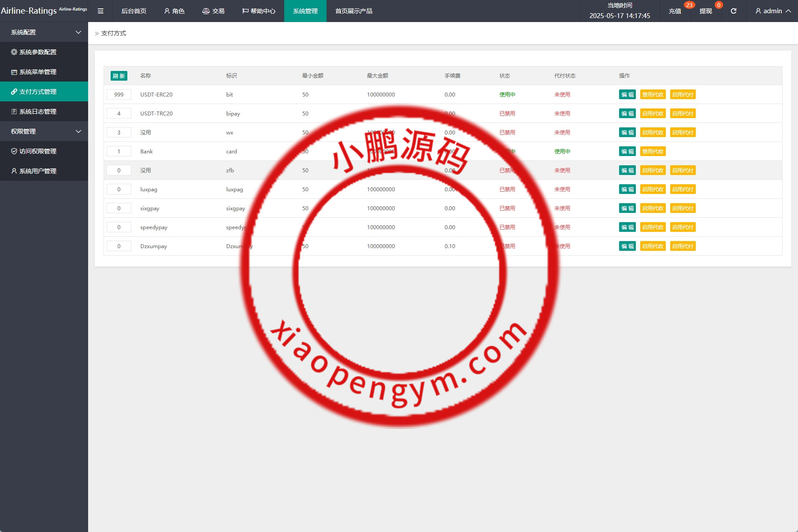Disable 代收 for USDT-ERC20 row
798x532 pixels.
click(653, 95)
